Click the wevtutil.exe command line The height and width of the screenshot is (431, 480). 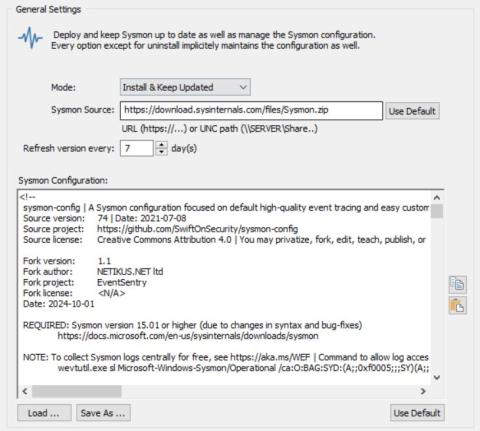(243, 368)
